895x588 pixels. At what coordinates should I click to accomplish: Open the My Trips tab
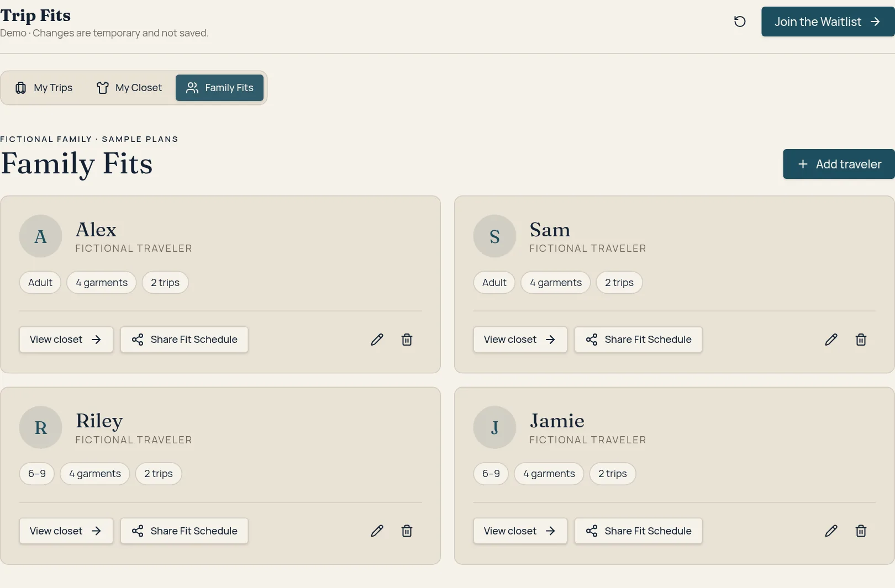44,88
